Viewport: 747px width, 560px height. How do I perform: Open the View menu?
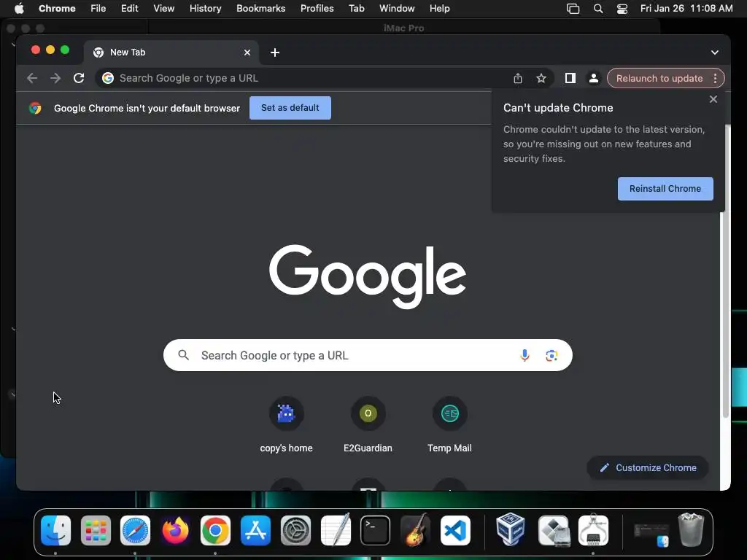pos(164,8)
